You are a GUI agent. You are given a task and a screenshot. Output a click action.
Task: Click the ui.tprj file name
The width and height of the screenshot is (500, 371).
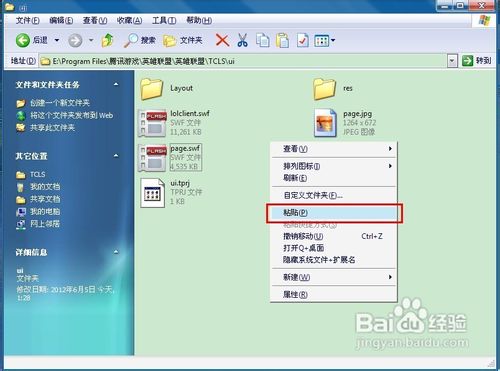pyautogui.click(x=180, y=183)
